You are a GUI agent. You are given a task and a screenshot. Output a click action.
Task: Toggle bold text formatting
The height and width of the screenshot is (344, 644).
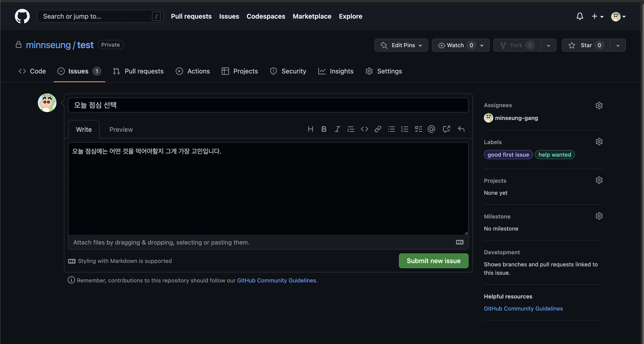point(324,129)
